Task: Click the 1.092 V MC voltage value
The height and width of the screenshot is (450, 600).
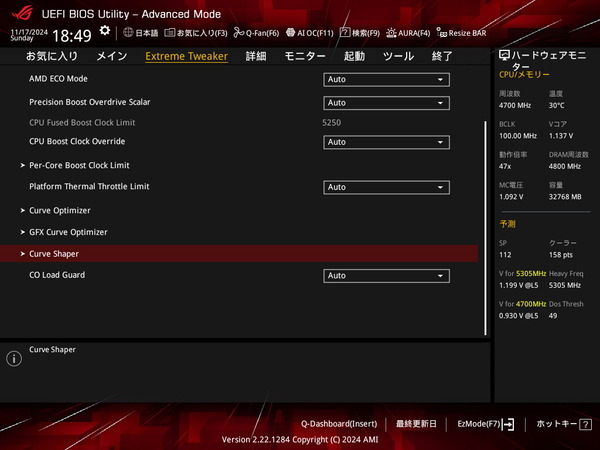Action: [x=511, y=197]
